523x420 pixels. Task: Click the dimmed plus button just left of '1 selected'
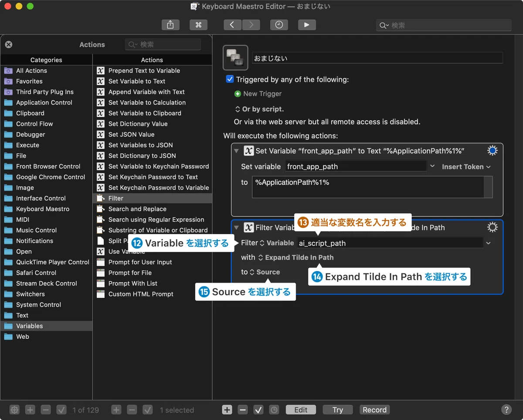(116, 410)
